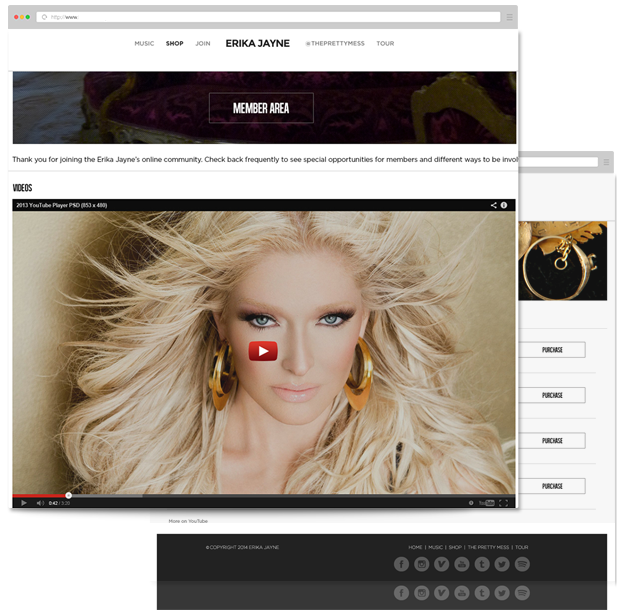The image size is (617, 615).
Task: Click the Vimeo icon in the lower footer row
Action: pos(442,593)
